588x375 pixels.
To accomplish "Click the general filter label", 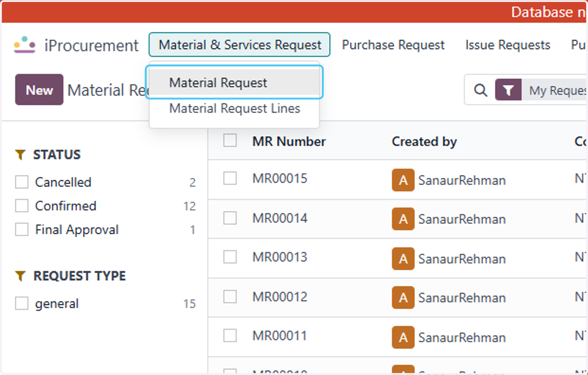I will pos(57,304).
